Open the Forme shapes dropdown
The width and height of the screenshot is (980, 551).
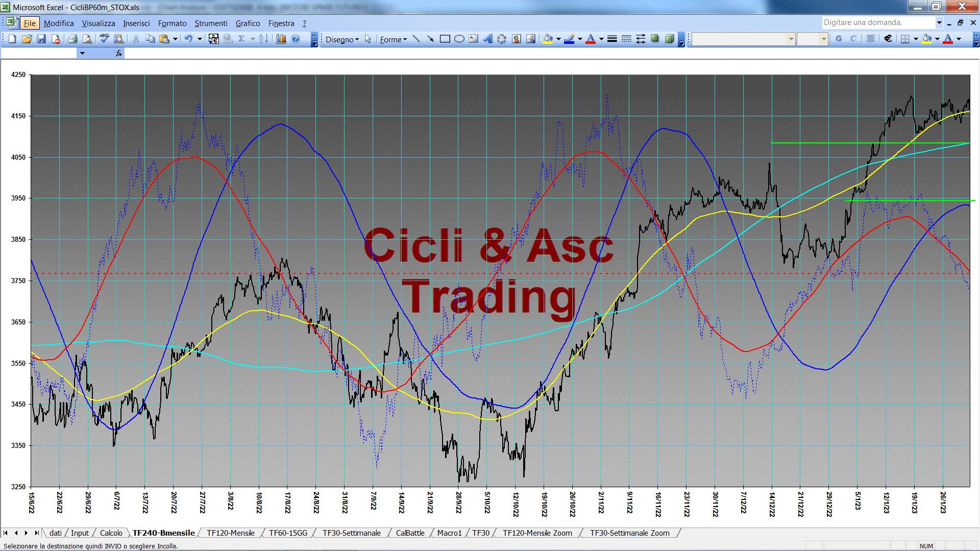click(393, 39)
